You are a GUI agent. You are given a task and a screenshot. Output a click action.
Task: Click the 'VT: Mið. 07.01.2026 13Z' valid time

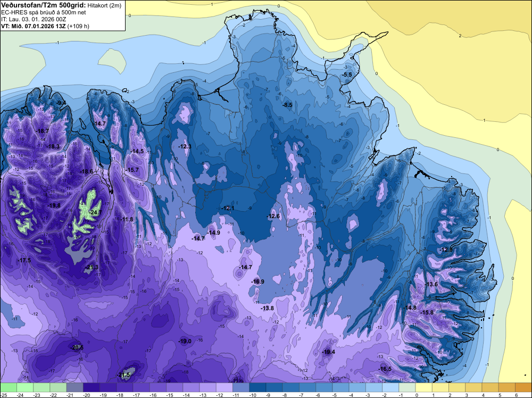point(34,27)
